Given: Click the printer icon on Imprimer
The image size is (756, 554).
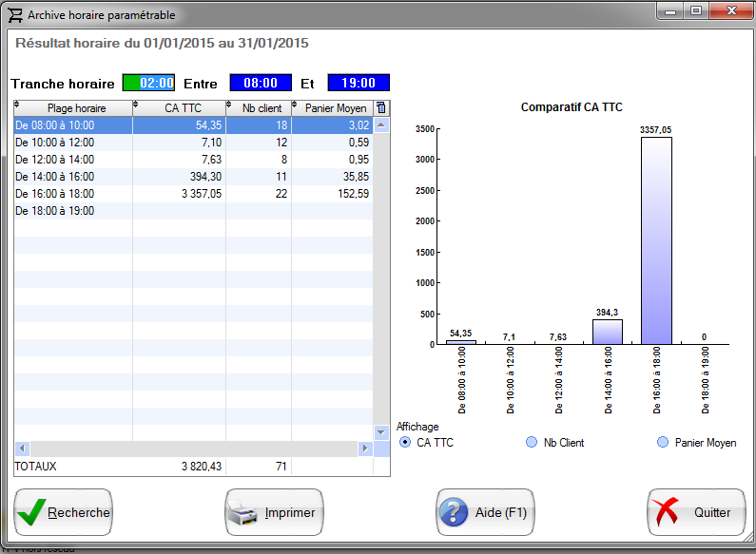Looking at the screenshot, I should 242,513.
